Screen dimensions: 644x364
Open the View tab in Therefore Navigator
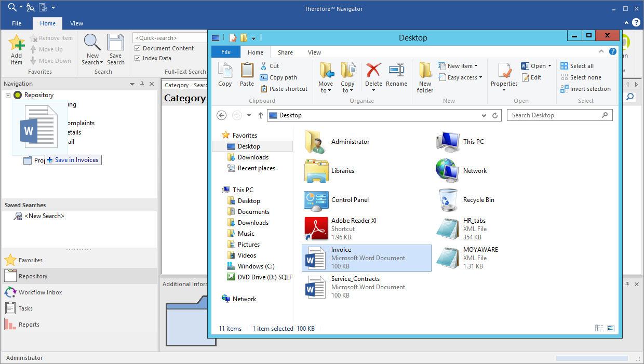click(x=76, y=23)
